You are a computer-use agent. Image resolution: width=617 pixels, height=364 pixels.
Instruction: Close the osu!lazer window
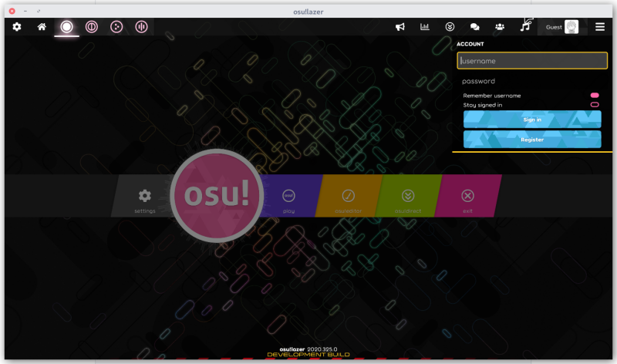coord(12,11)
